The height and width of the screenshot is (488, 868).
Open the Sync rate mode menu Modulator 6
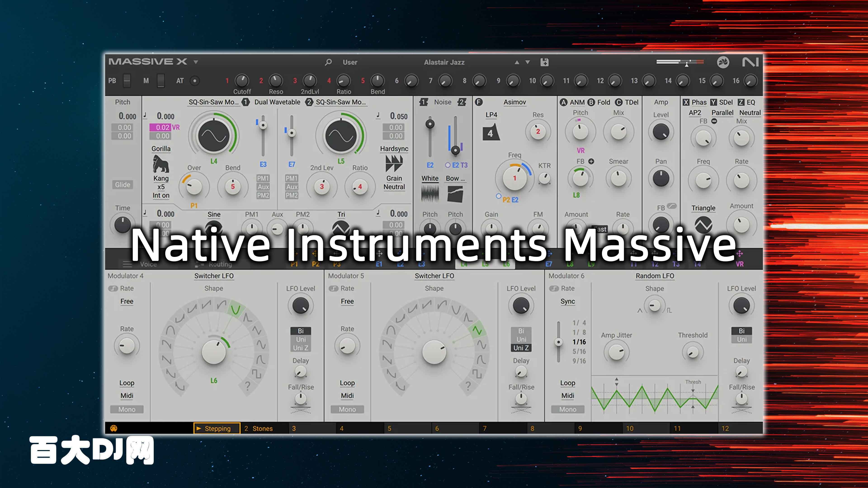568,301
